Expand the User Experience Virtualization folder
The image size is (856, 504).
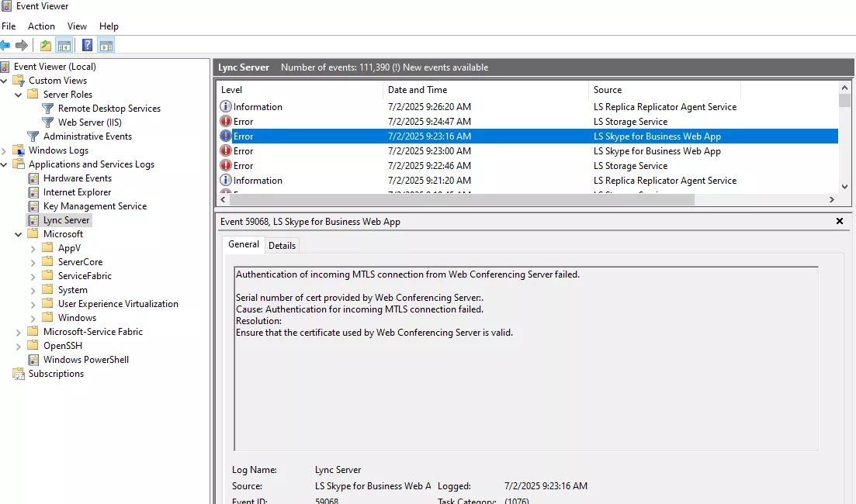click(x=33, y=305)
